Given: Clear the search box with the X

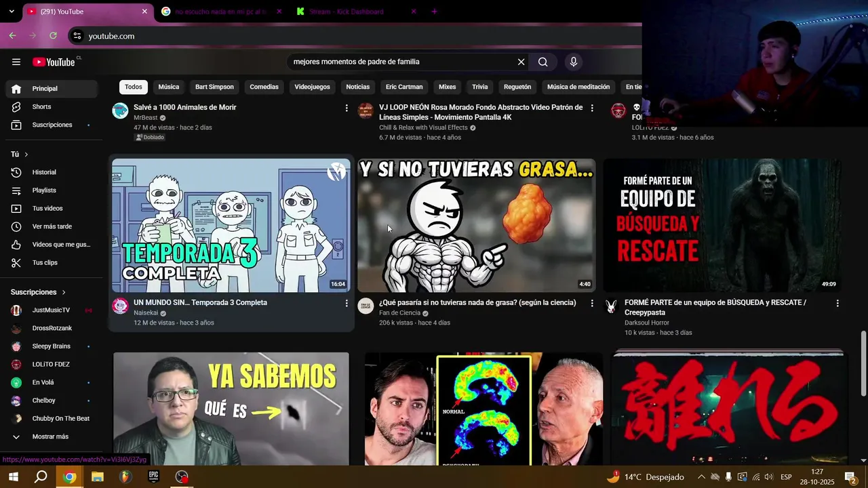Looking at the screenshot, I should click(x=521, y=62).
